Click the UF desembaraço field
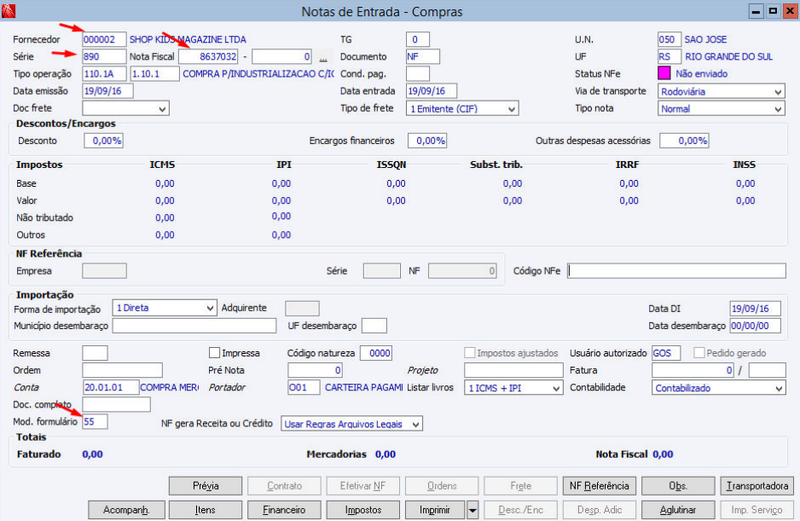 coord(374,326)
